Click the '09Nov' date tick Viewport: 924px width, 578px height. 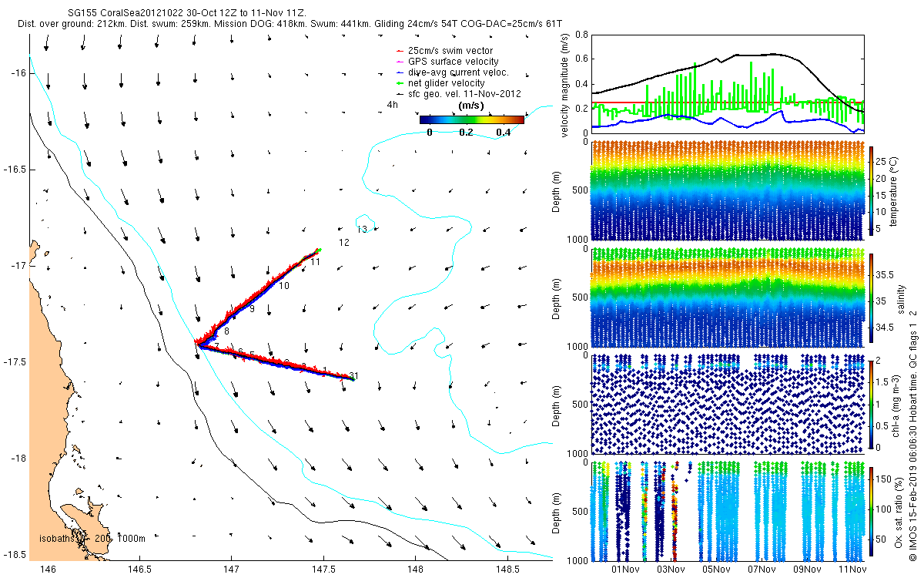808,570
